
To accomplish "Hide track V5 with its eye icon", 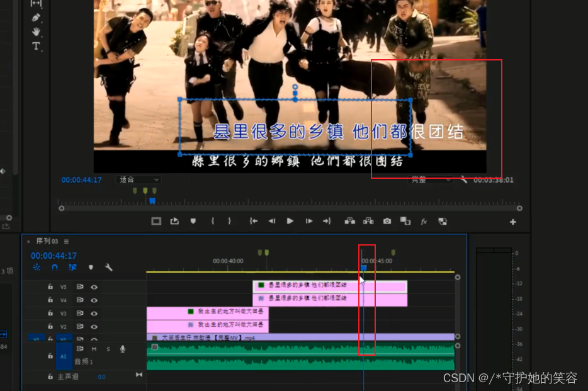I will pos(94,287).
